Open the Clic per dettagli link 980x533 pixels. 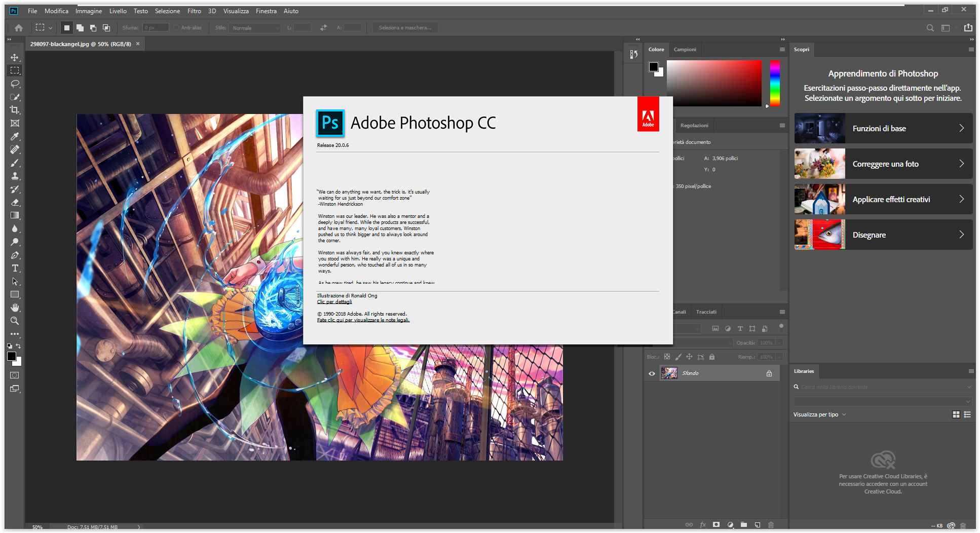click(x=334, y=302)
